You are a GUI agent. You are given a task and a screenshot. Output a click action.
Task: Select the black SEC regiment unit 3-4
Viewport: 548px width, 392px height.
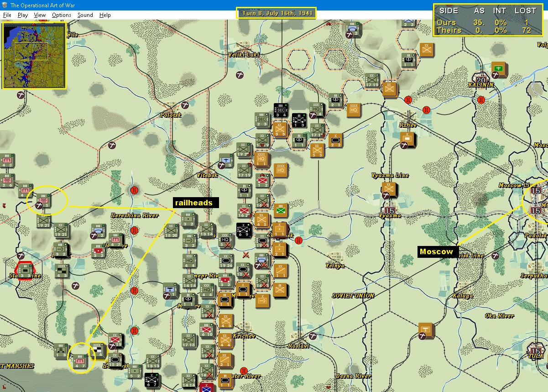pyautogui.click(x=281, y=110)
